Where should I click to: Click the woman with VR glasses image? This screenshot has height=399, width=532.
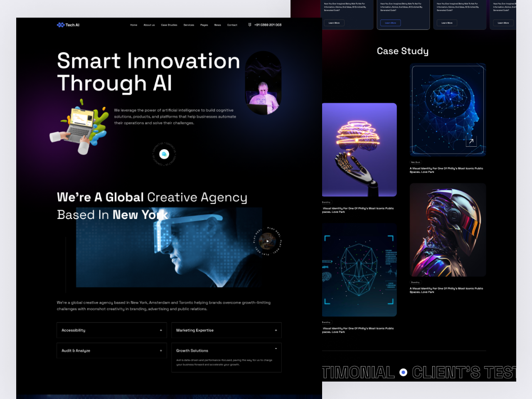(169, 247)
